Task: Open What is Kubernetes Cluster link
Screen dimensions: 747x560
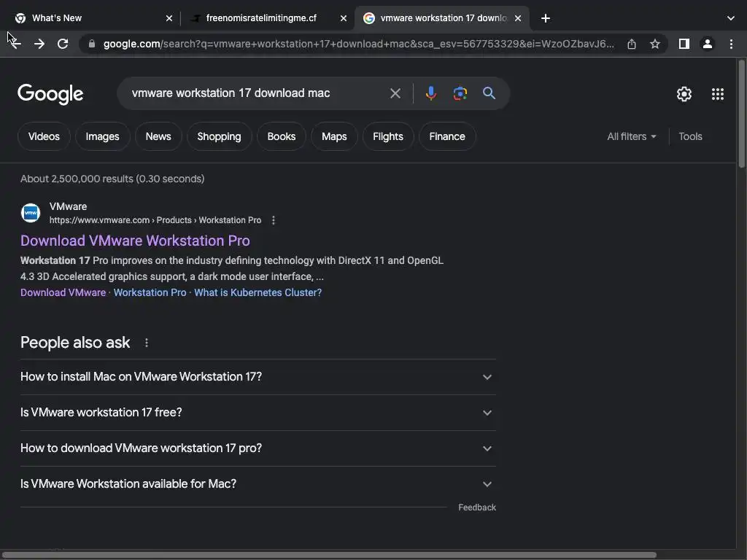Action: pyautogui.click(x=258, y=293)
